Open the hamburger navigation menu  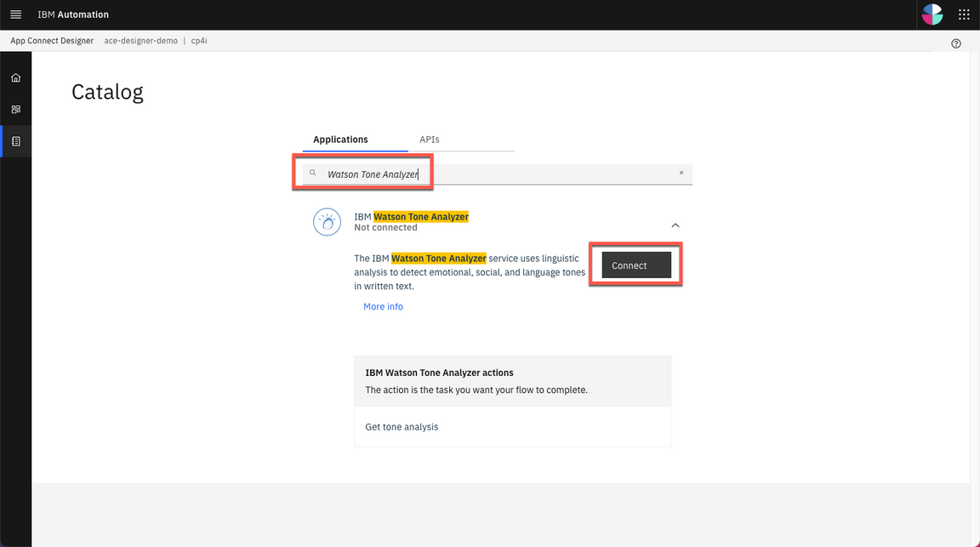[15, 14]
